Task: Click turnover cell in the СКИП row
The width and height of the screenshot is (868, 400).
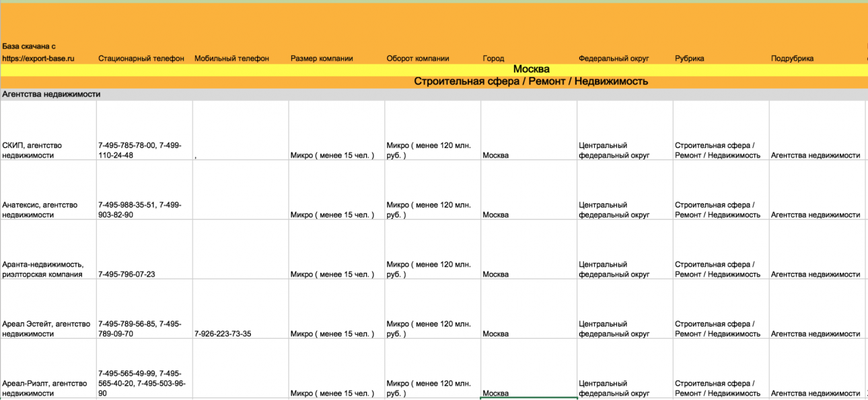Action: (433, 131)
